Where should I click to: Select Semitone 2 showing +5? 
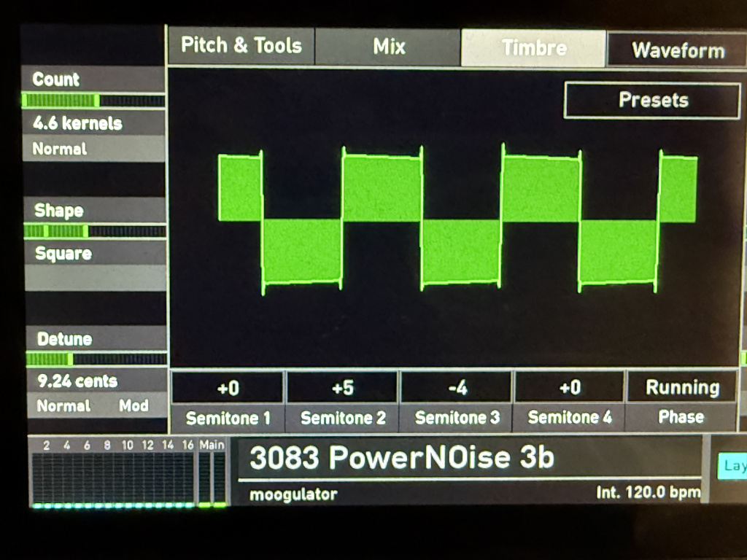(x=341, y=387)
